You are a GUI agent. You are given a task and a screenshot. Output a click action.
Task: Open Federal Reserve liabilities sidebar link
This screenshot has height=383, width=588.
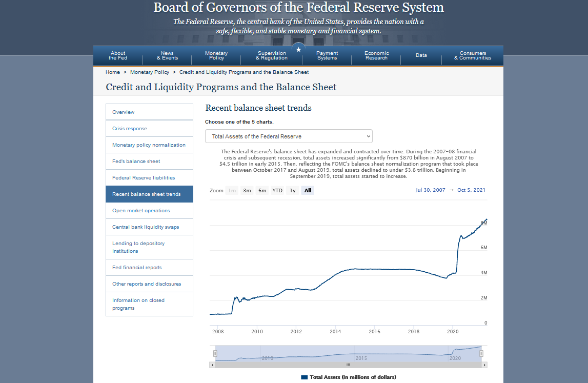[149, 178]
